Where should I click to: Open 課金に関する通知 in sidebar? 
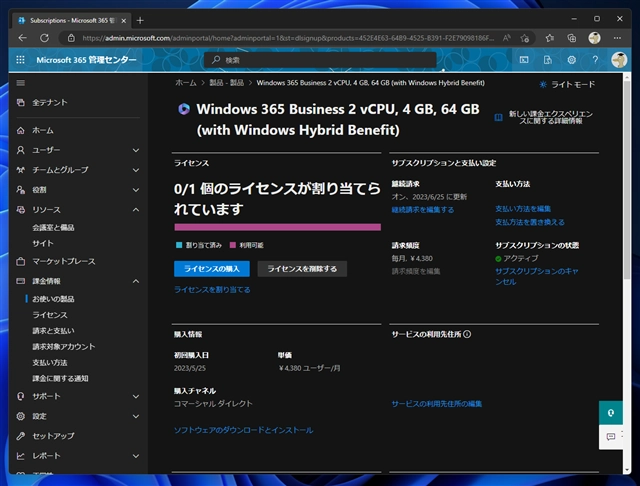tap(60, 379)
